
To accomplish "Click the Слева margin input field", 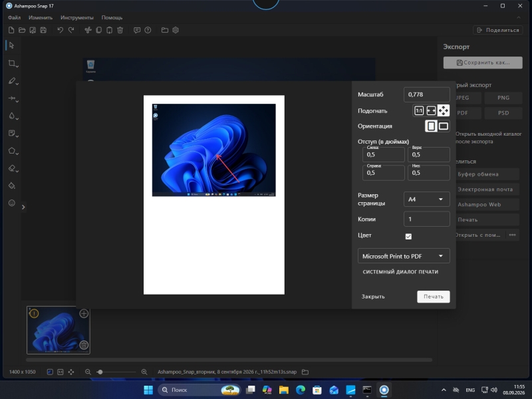I will pos(384,154).
